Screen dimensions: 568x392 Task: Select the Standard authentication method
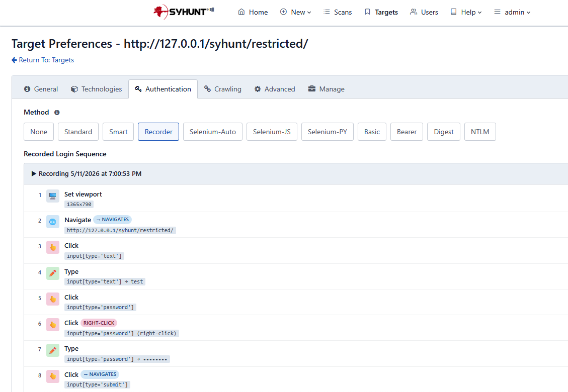click(78, 132)
